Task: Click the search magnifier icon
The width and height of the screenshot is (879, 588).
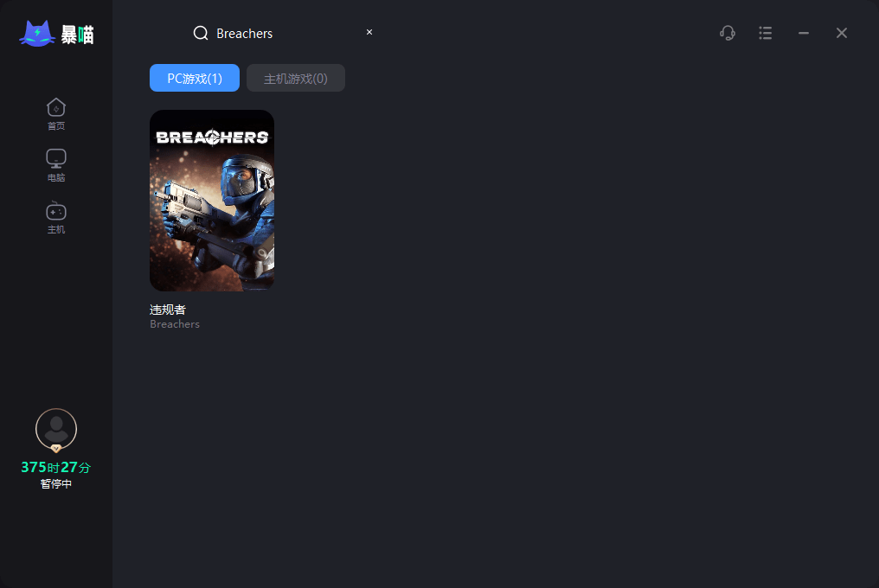Action: pyautogui.click(x=201, y=33)
